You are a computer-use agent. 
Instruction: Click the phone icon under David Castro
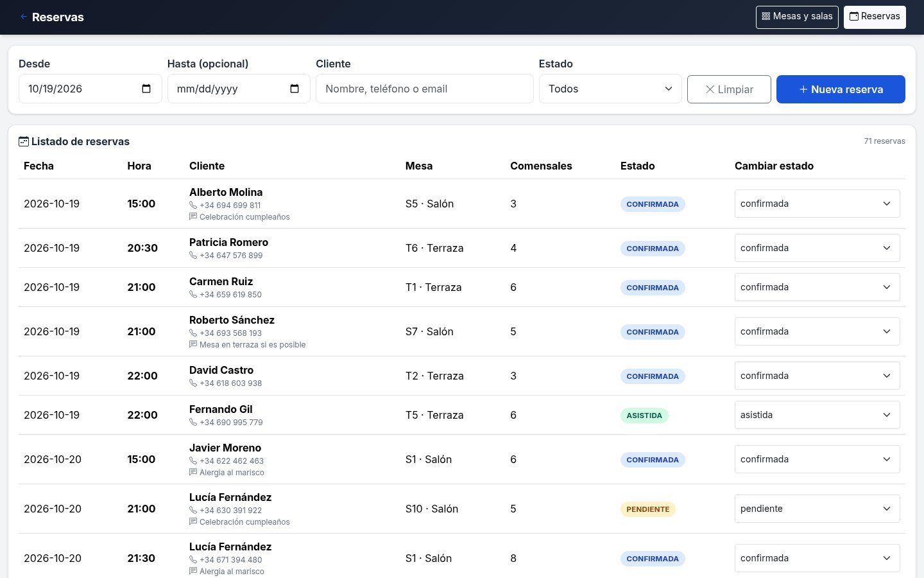pos(193,383)
